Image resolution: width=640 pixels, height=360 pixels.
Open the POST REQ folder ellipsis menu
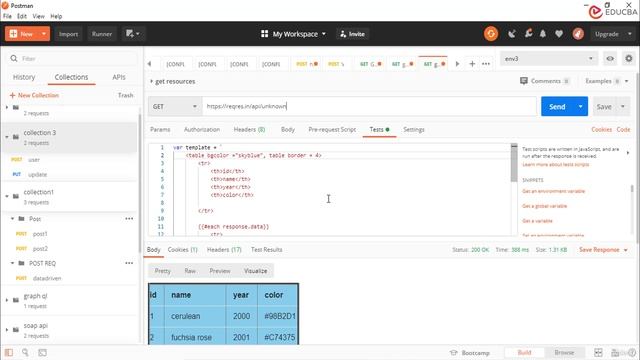coord(129,263)
